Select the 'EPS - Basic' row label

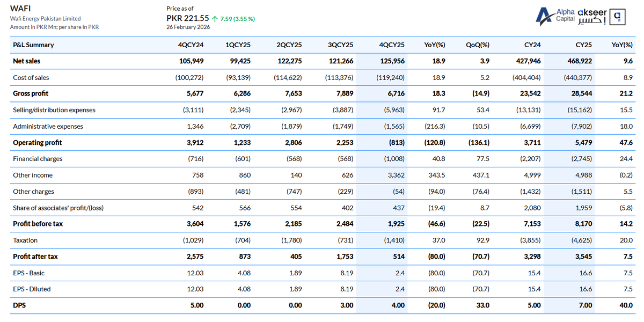[29, 273]
